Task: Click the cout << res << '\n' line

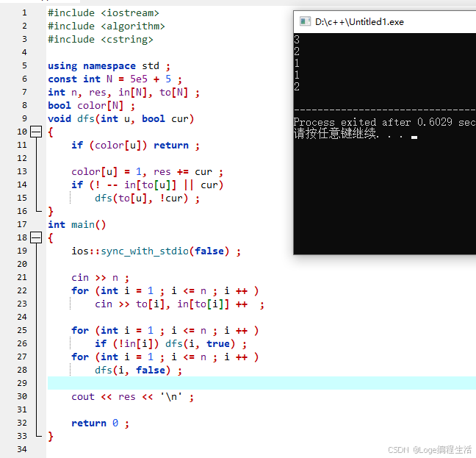Action: click(133, 397)
